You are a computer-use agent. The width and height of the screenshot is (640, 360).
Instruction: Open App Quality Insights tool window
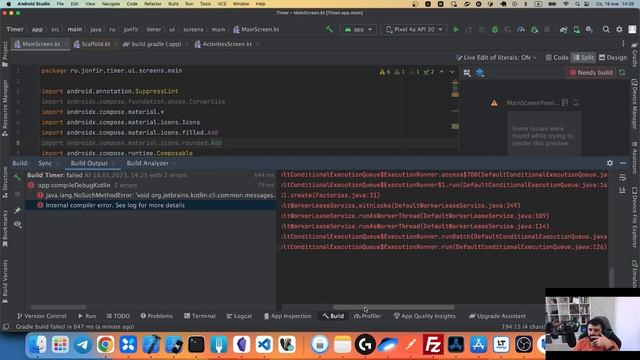click(x=424, y=316)
